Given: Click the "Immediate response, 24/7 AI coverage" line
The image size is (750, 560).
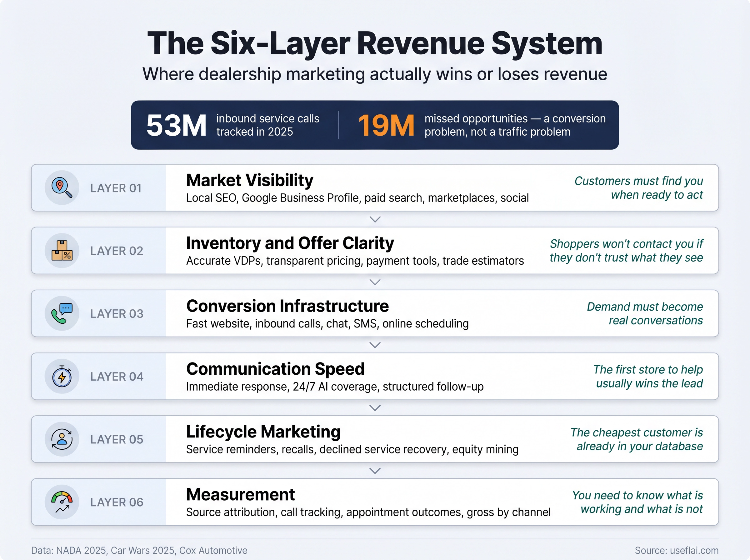Looking at the screenshot, I should coord(335,387).
